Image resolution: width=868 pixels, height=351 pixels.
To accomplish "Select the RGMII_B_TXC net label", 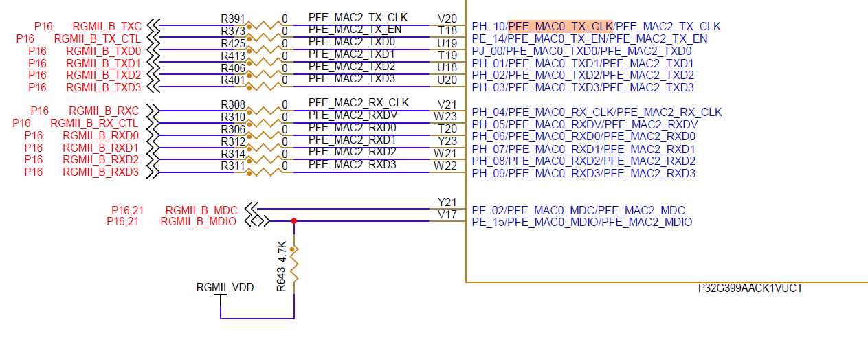I will (x=107, y=26).
